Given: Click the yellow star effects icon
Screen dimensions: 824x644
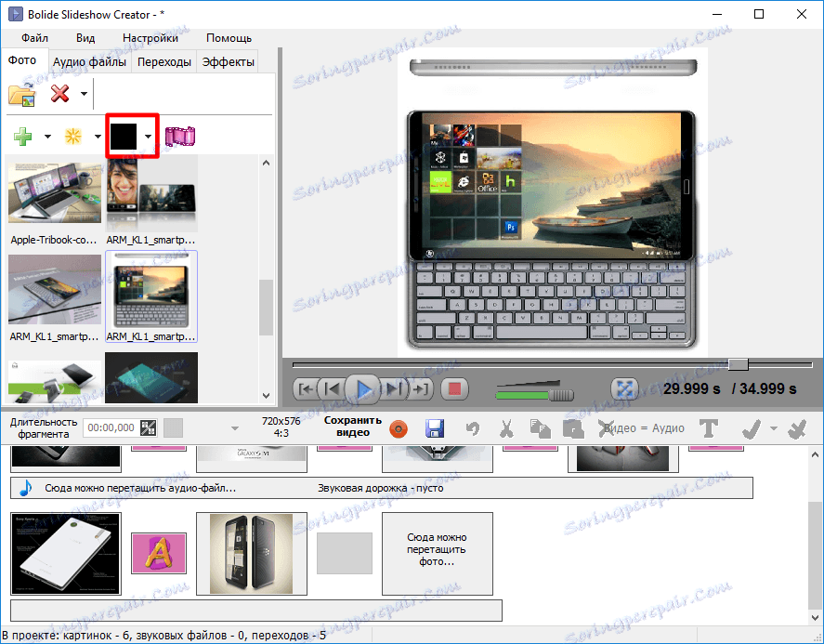Looking at the screenshot, I should [72, 136].
